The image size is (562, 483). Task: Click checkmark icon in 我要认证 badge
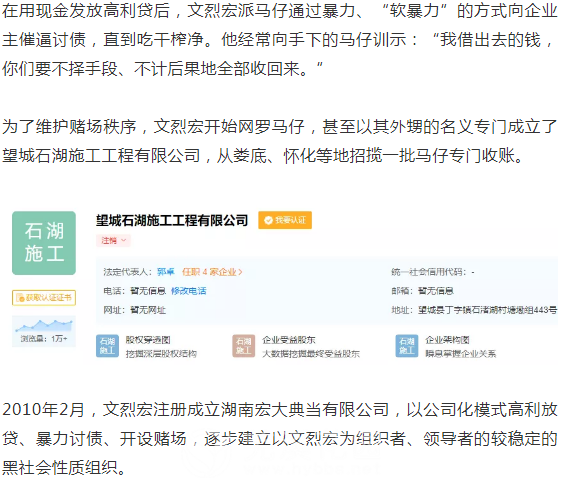[x=268, y=220]
